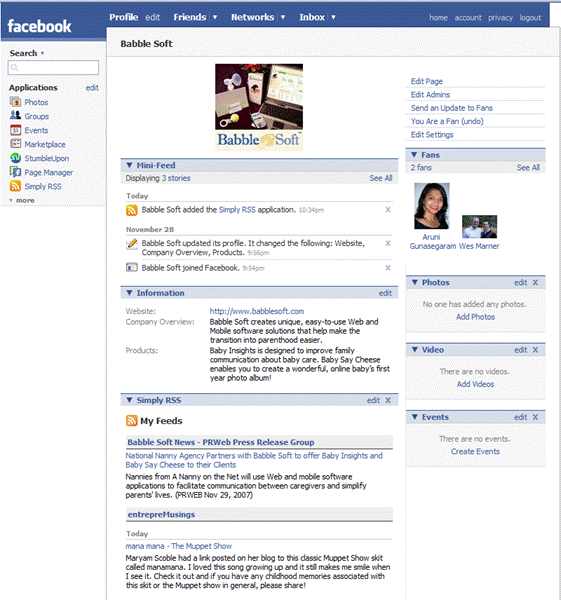Collapse the Fans section
The width and height of the screenshot is (561, 600).
pyautogui.click(x=414, y=155)
